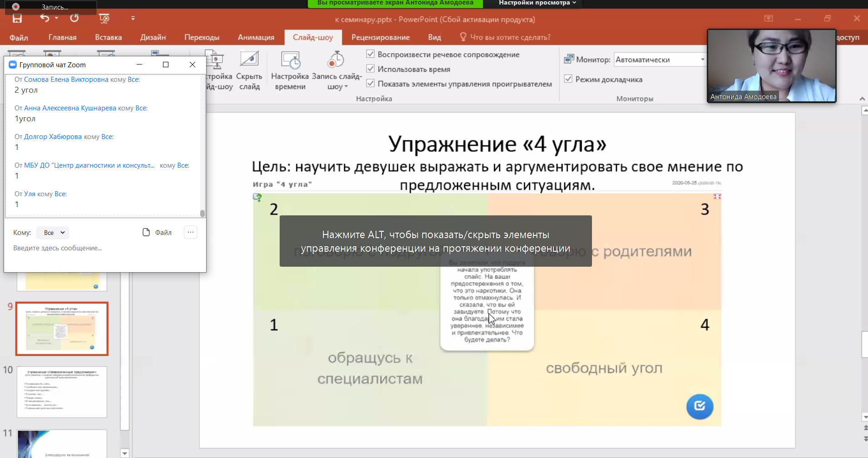Click sender name Анна Алексеевна Кушнарева

click(70, 108)
